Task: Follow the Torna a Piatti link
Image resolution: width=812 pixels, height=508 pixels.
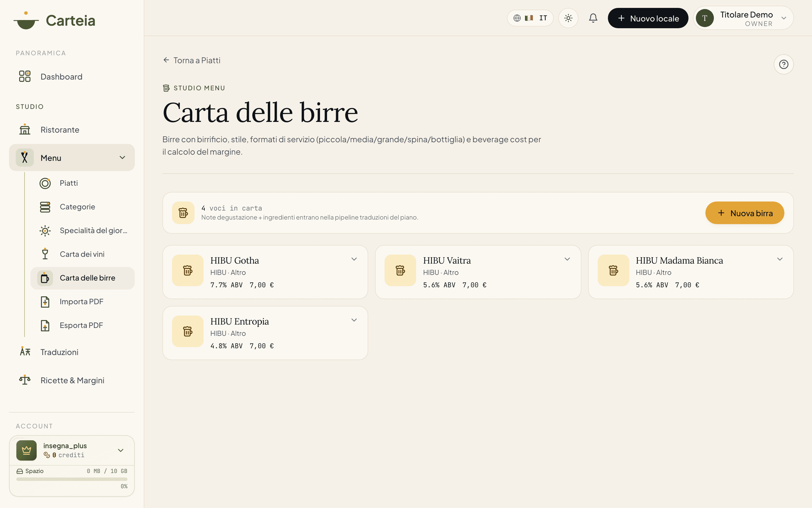Action: tap(192, 60)
